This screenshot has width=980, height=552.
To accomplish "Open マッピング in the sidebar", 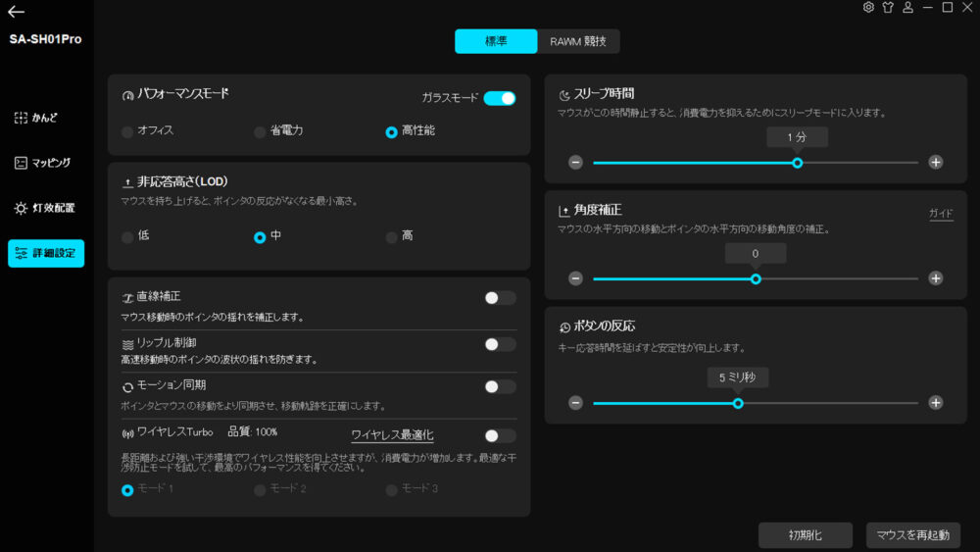I will (45, 163).
